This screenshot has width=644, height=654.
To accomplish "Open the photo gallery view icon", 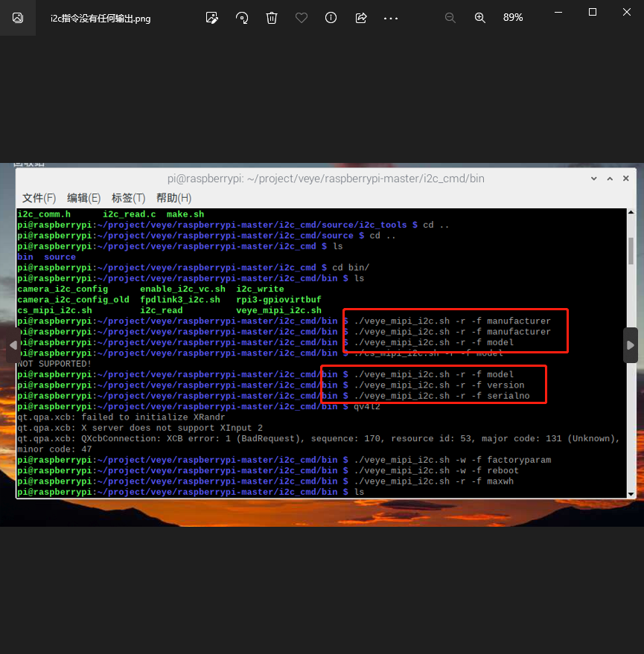I will point(18,18).
